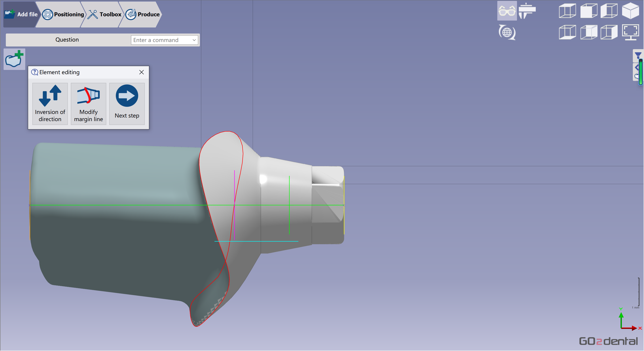This screenshot has height=351, width=644.
Task: Select the solid isometric cube view
Action: [630, 11]
